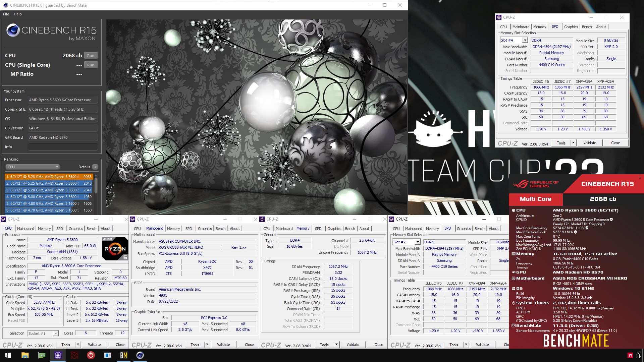This screenshot has width=644, height=362.
Task: Click the CPU chip icon in BenchMate panel
Action: point(514,210)
